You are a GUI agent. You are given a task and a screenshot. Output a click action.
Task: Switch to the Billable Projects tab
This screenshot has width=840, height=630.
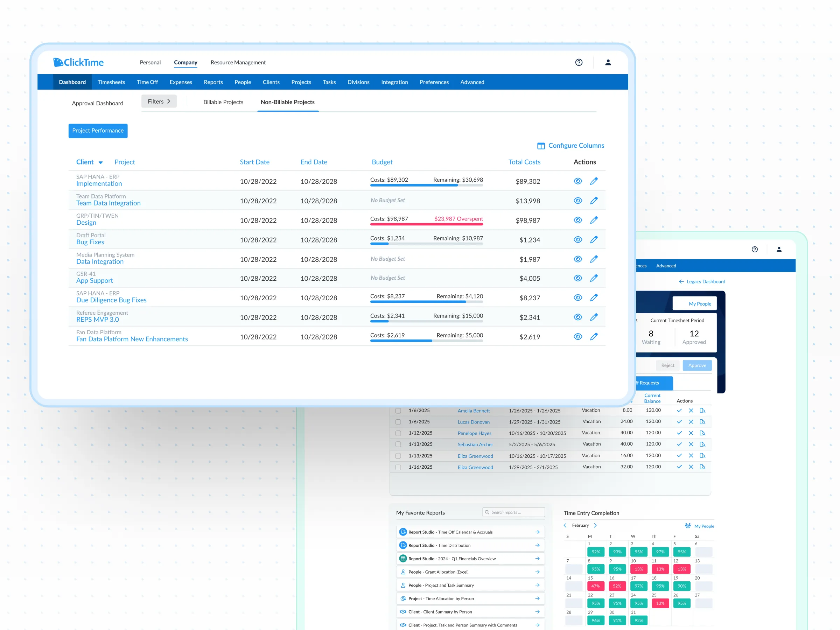[223, 102]
